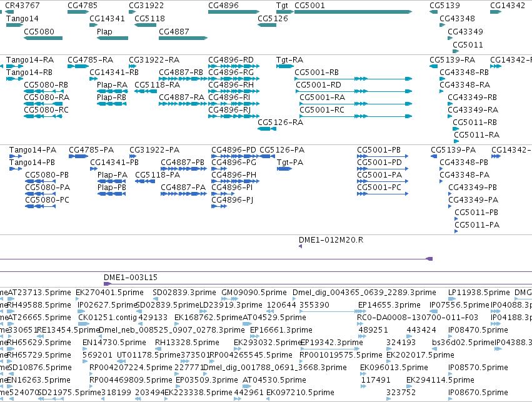Select transcript CG5126-RA
Screen dimensions: 532x402
(267, 129)
